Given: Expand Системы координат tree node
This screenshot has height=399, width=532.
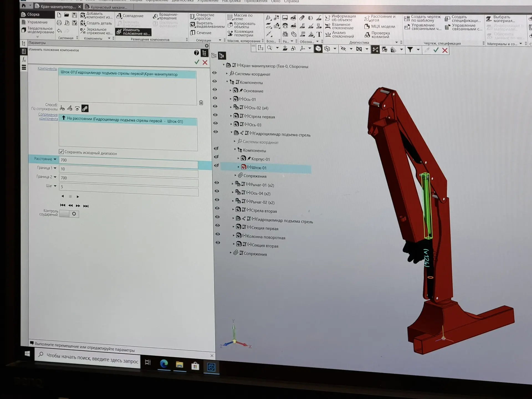Looking at the screenshot, I should click(x=227, y=73).
